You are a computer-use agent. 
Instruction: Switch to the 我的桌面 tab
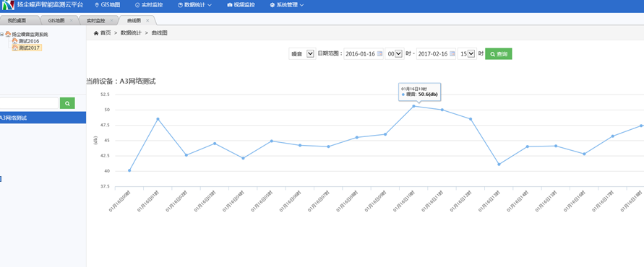17,20
